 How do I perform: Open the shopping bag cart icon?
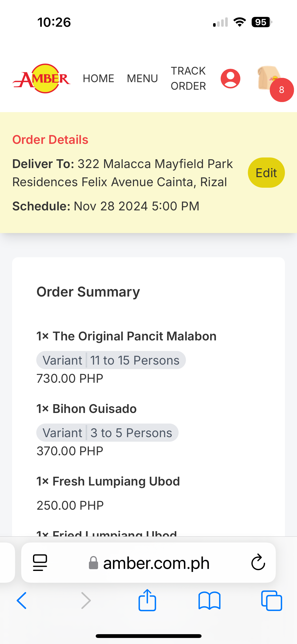pyautogui.click(x=268, y=77)
